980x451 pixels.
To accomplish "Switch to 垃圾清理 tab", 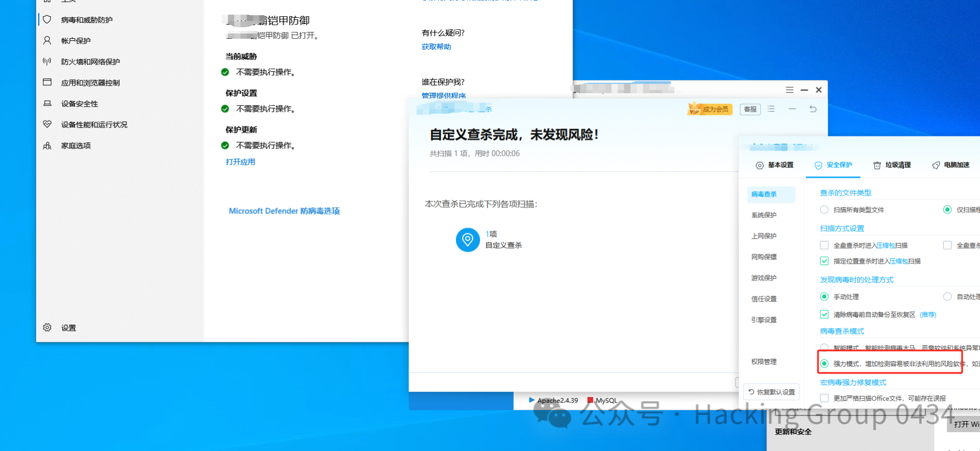I will point(892,165).
